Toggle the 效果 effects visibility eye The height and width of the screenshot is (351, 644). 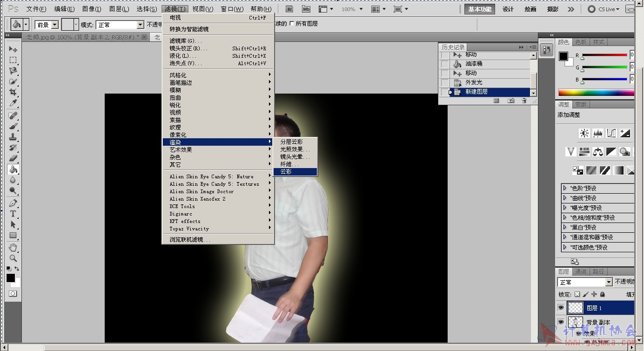(579, 333)
